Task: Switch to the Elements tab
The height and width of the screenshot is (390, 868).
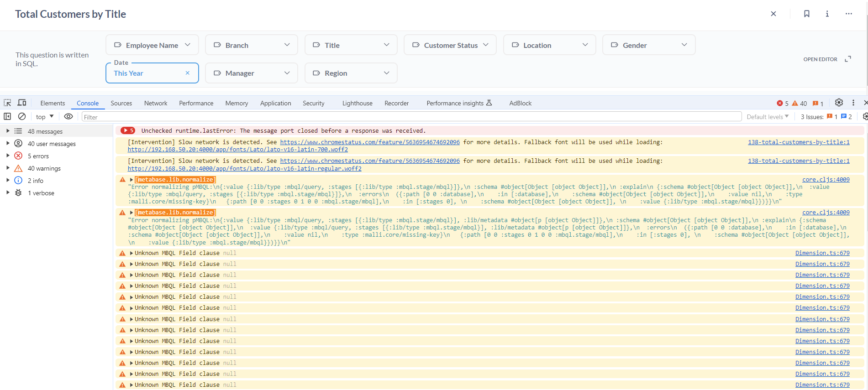Action: tap(53, 103)
